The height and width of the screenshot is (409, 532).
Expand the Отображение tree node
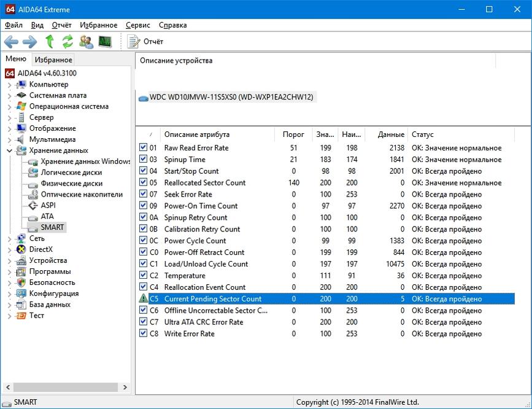pos(9,129)
